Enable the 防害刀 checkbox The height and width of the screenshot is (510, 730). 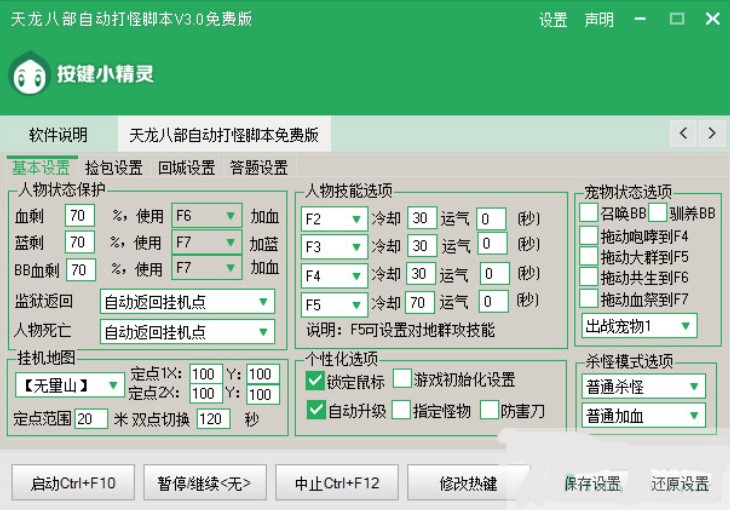click(x=490, y=410)
